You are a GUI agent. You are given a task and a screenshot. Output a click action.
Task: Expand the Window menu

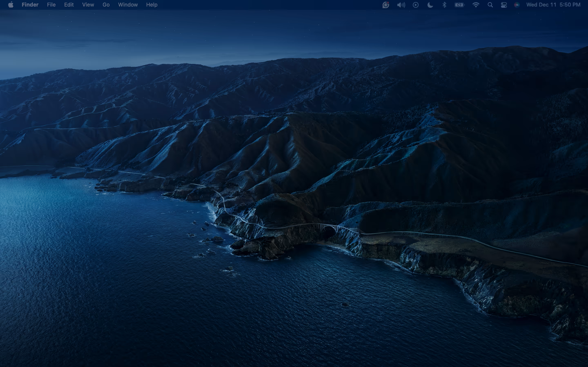(x=128, y=5)
